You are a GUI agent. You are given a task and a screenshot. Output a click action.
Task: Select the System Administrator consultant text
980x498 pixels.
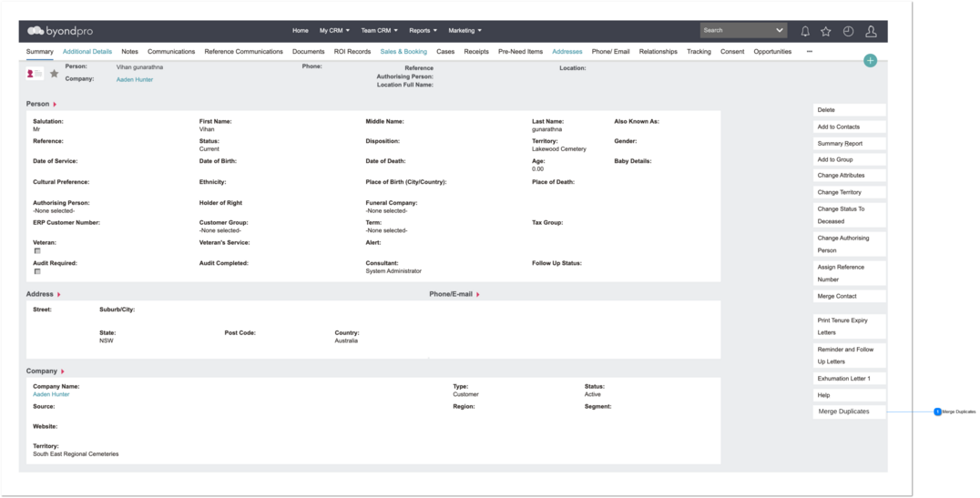[393, 271]
